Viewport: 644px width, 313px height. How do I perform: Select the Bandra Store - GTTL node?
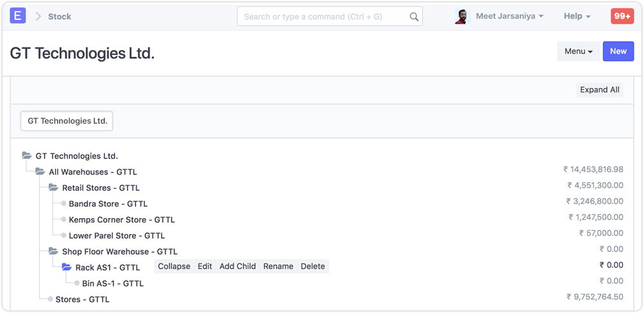tap(108, 204)
